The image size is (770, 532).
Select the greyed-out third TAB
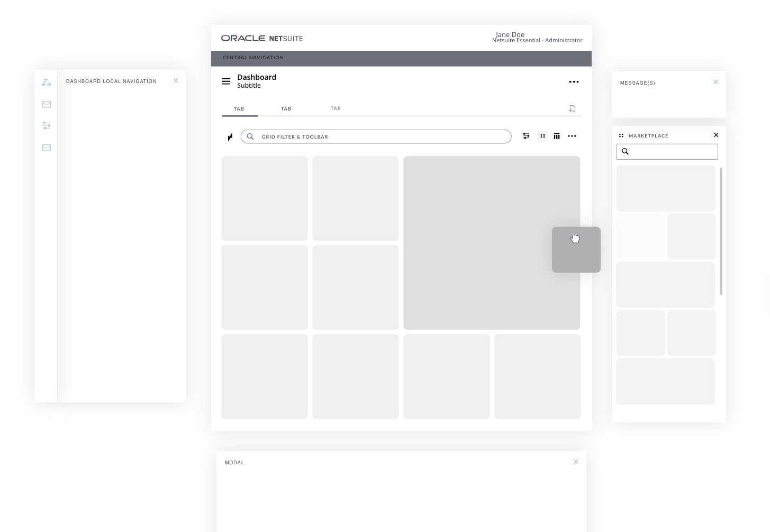click(x=336, y=108)
